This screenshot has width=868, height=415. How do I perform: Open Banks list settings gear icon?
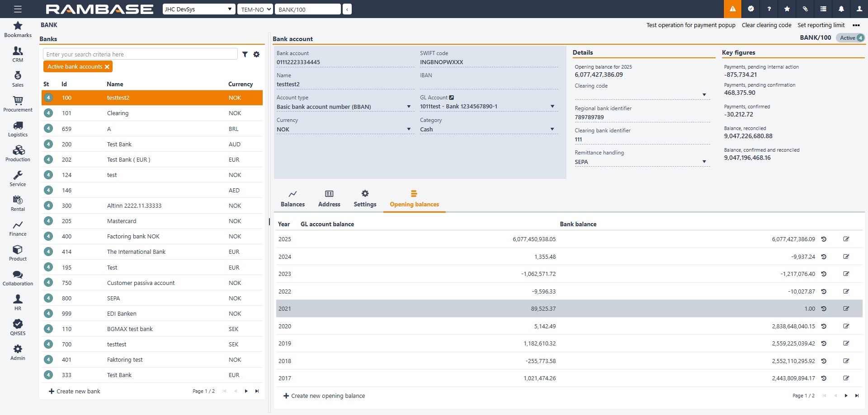click(256, 55)
